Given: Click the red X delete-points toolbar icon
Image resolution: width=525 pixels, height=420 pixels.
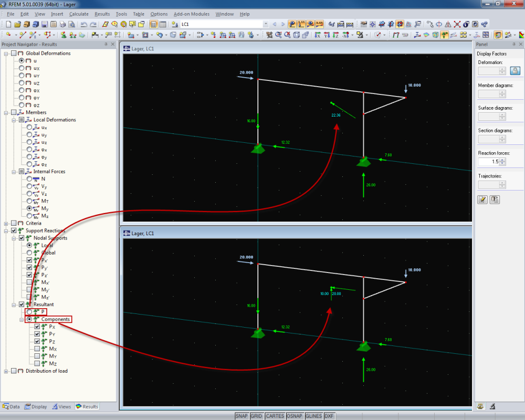Looking at the screenshot, I should pyautogui.click(x=457, y=24).
